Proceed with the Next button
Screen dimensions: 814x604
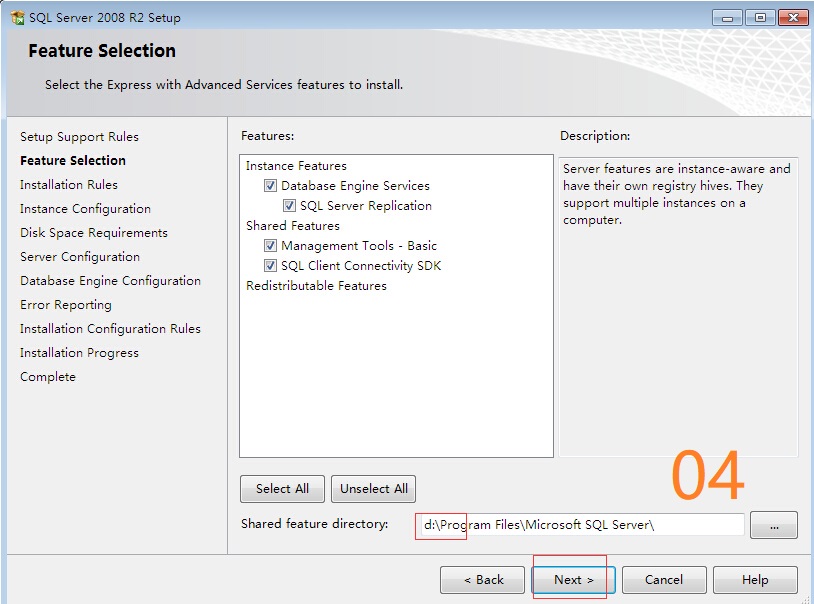click(x=574, y=580)
